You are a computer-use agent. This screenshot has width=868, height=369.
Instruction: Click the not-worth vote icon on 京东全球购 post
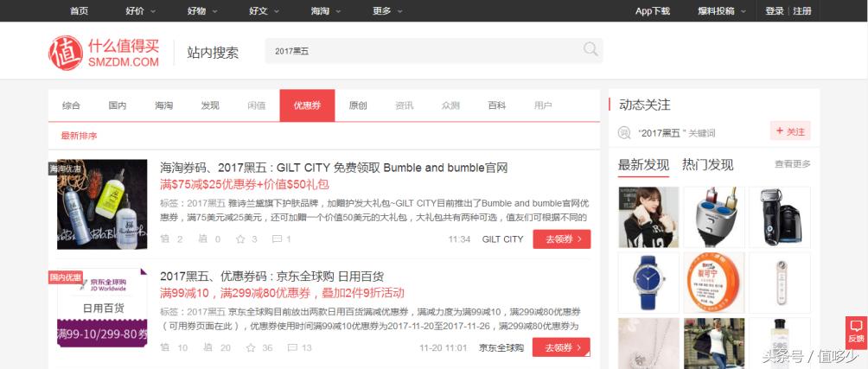pos(207,347)
